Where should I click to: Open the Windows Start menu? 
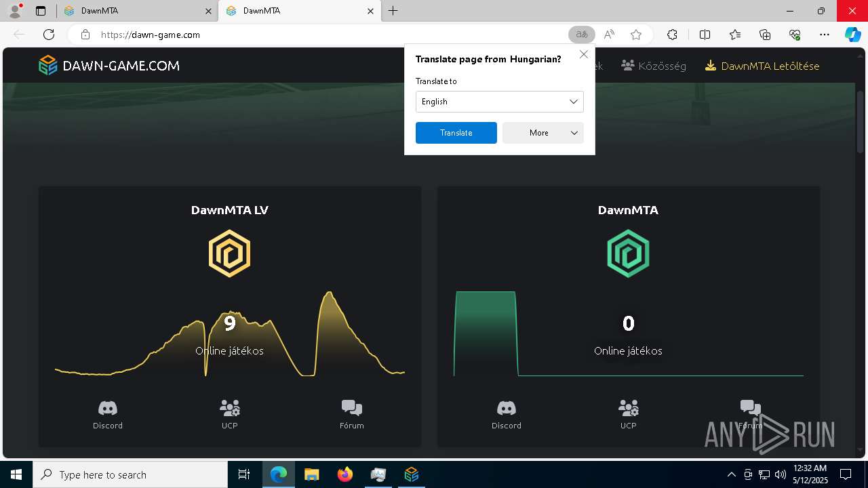point(16,474)
